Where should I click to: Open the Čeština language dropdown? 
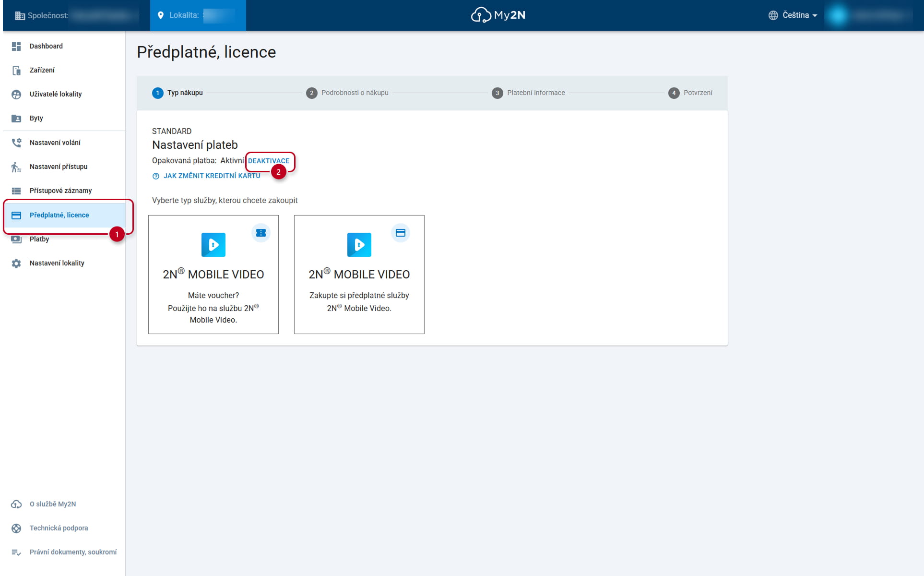[793, 15]
